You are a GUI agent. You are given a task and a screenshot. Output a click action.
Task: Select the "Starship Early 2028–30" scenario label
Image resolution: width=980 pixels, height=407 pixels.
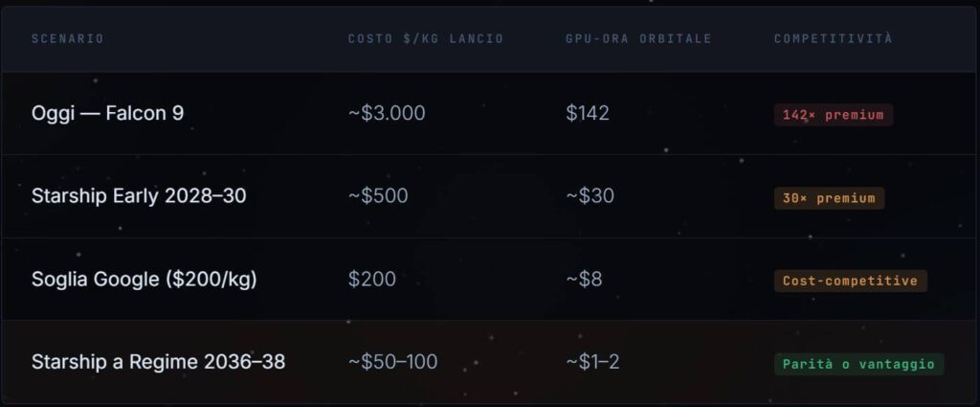139,196
